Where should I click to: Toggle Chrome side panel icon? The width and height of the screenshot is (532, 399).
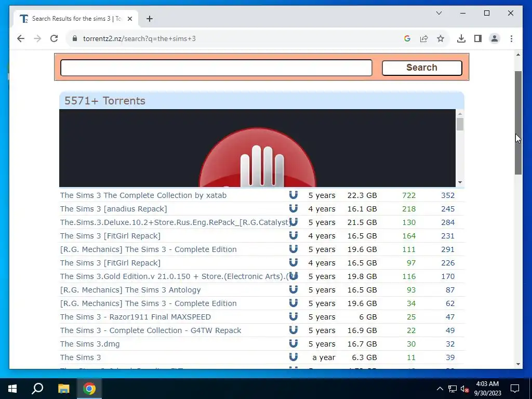478,38
